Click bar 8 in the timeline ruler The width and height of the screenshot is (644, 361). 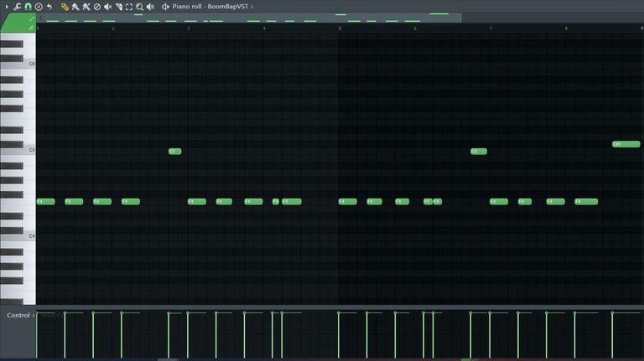click(566, 28)
